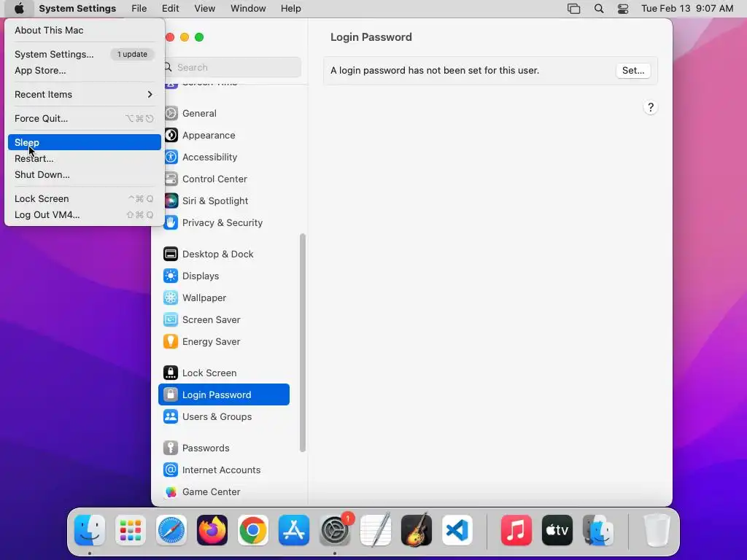Launch Google Chrome from the Dock
Viewport: 747px width, 560px height.
pyautogui.click(x=253, y=530)
